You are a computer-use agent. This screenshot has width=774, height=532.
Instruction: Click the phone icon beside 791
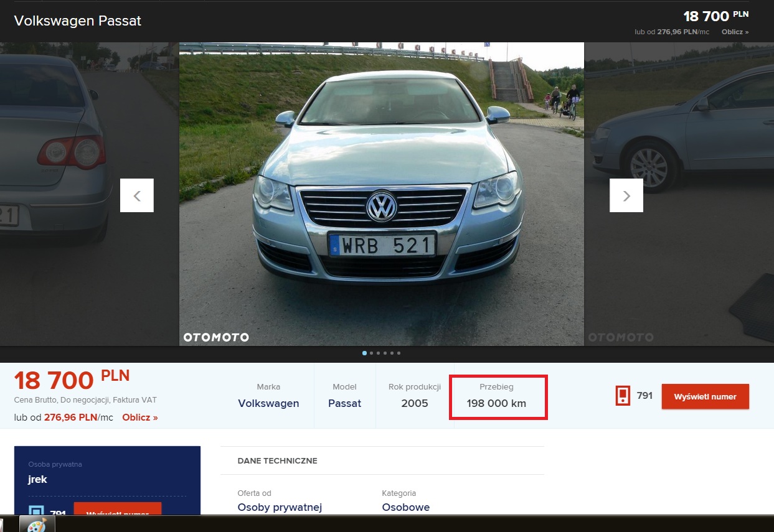(623, 396)
